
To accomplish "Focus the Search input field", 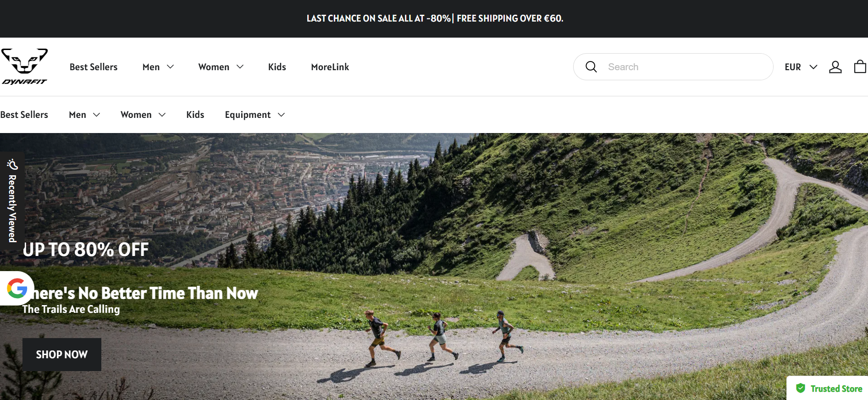I will 685,67.
